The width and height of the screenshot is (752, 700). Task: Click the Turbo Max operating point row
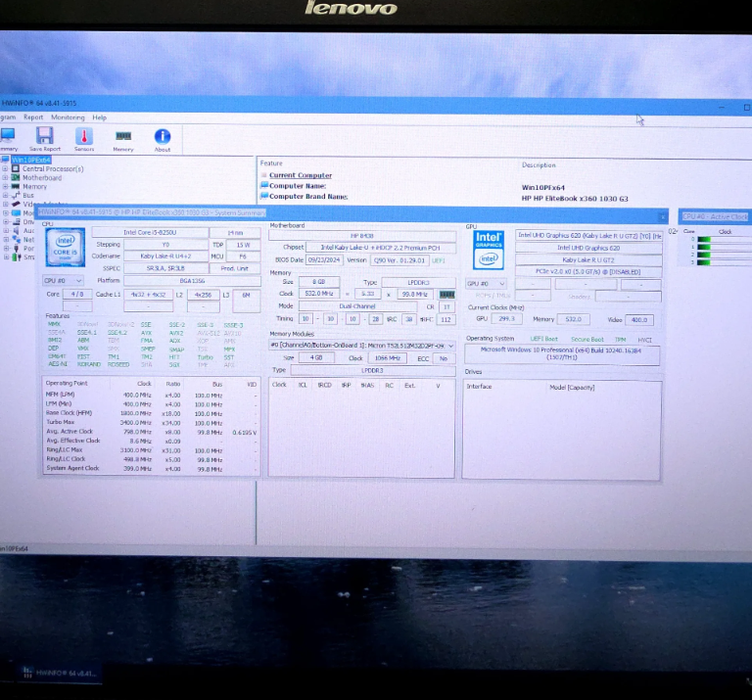[x=151, y=422]
